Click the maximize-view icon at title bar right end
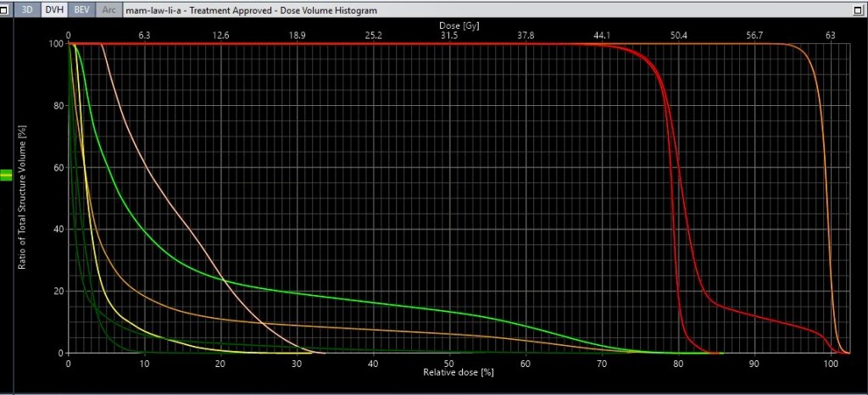 pyautogui.click(x=859, y=11)
